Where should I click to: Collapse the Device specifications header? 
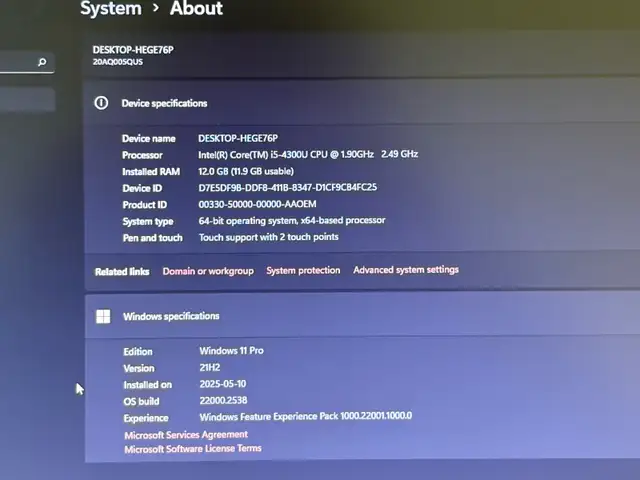coord(362,103)
